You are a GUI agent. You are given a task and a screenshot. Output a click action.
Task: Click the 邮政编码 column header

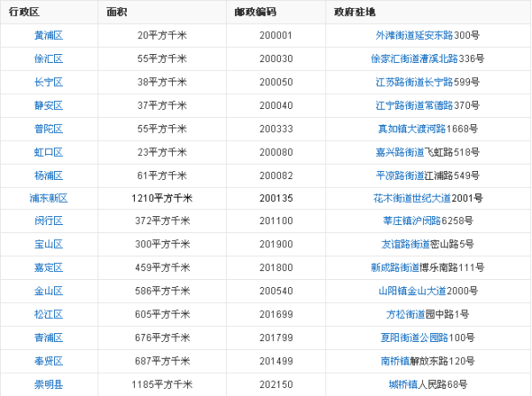(255, 12)
